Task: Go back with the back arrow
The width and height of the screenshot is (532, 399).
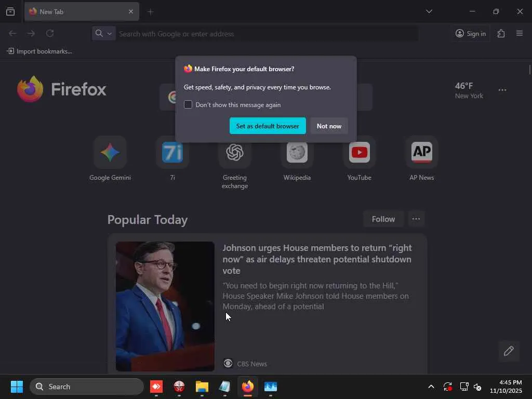Action: pos(12,33)
